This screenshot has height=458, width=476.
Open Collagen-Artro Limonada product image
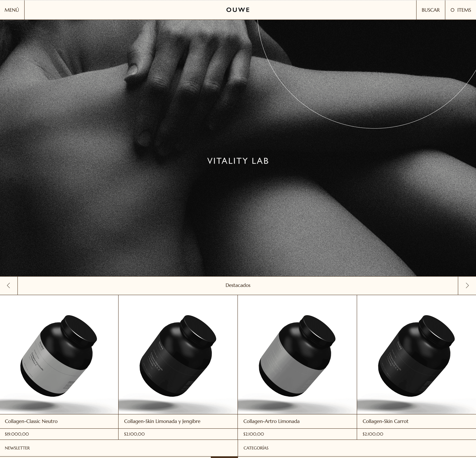[297, 355]
